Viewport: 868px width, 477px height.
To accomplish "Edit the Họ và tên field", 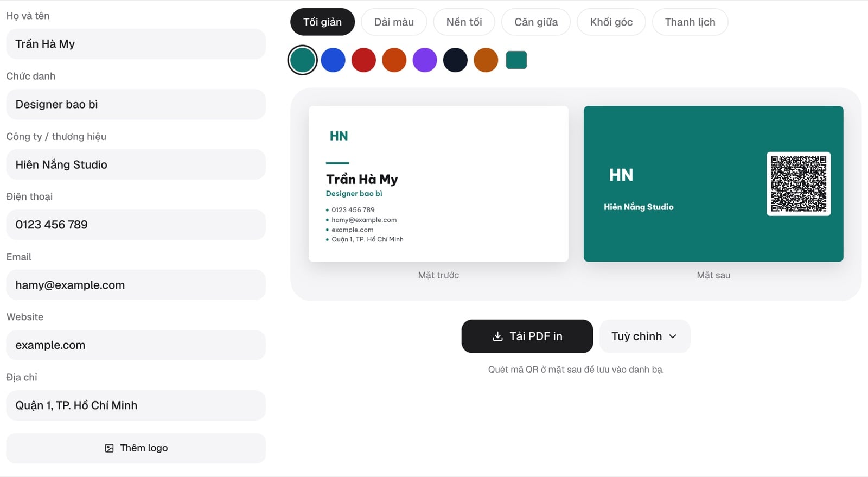I will pyautogui.click(x=136, y=44).
